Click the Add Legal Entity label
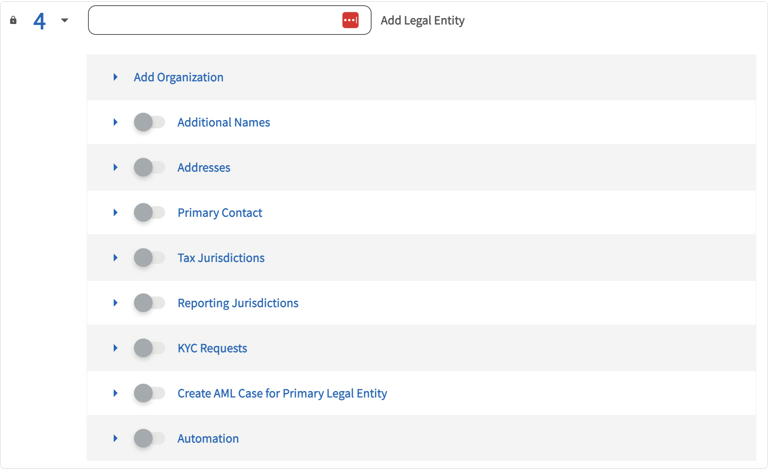The image size is (772, 472). (x=422, y=21)
